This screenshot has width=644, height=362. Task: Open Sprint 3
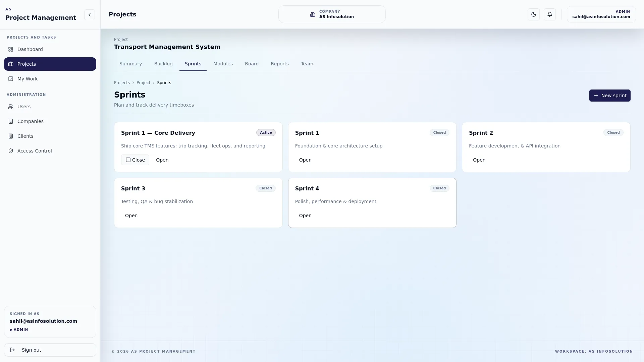click(x=131, y=216)
